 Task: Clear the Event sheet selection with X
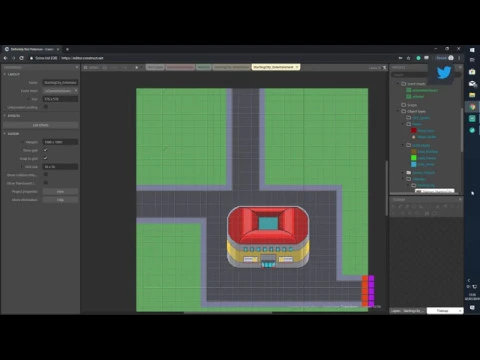pos(76,91)
